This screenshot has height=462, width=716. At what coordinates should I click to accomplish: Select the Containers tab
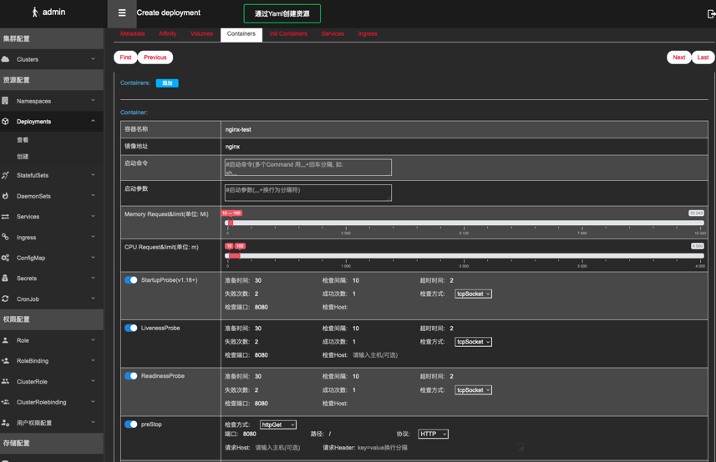click(x=241, y=35)
